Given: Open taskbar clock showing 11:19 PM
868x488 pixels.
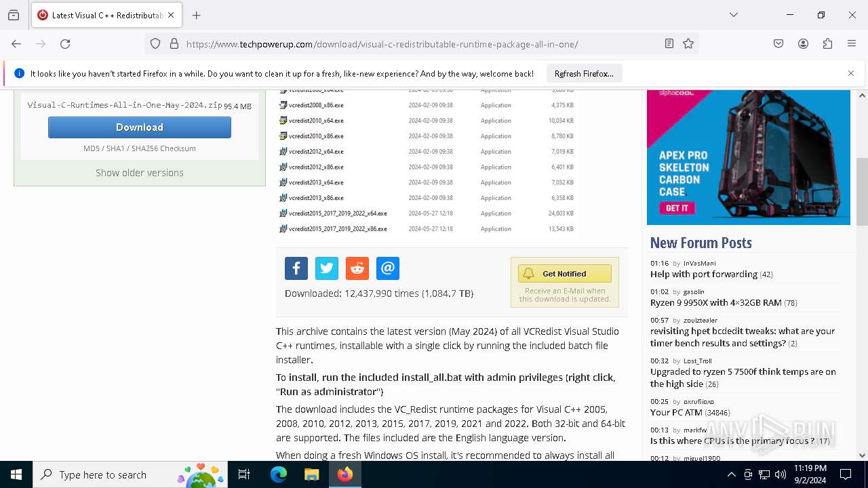Looking at the screenshot, I should coord(810,474).
